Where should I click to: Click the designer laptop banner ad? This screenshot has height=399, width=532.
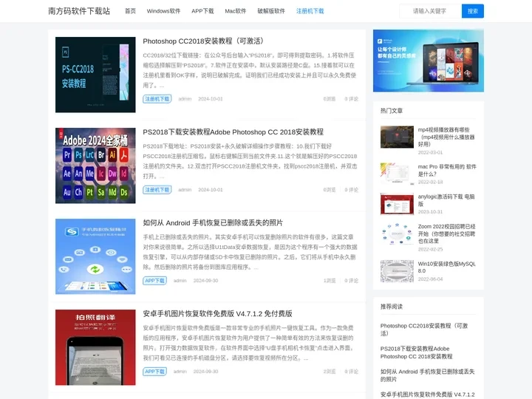(x=429, y=61)
